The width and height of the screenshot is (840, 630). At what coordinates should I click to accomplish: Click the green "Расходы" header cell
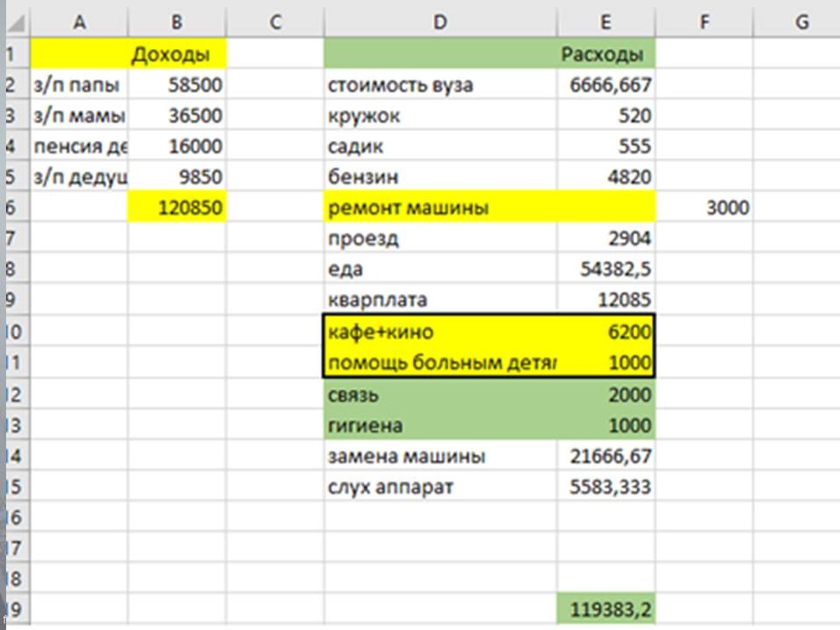tap(605, 55)
